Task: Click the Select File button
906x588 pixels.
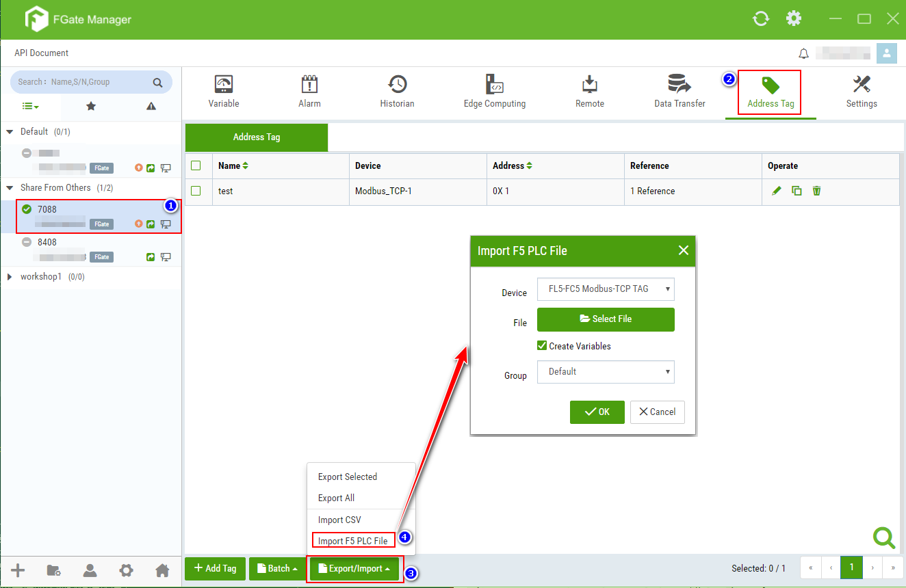Action: (606, 319)
